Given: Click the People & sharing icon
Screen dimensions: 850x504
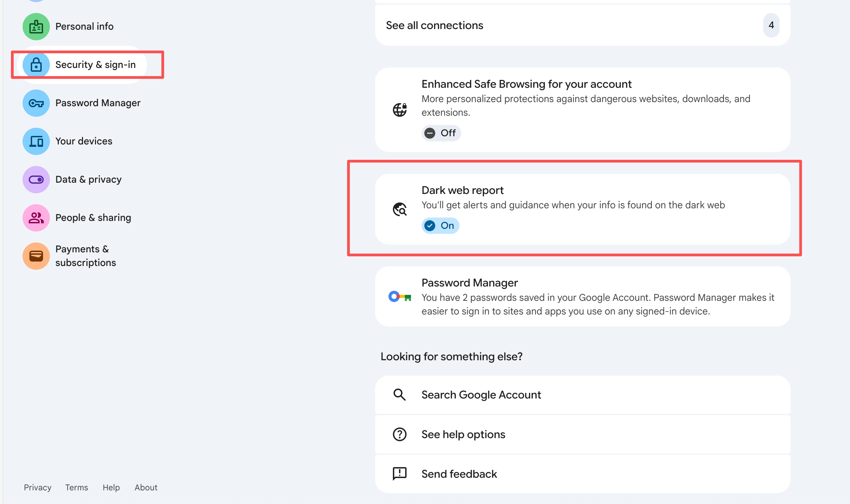Looking at the screenshot, I should click(36, 218).
